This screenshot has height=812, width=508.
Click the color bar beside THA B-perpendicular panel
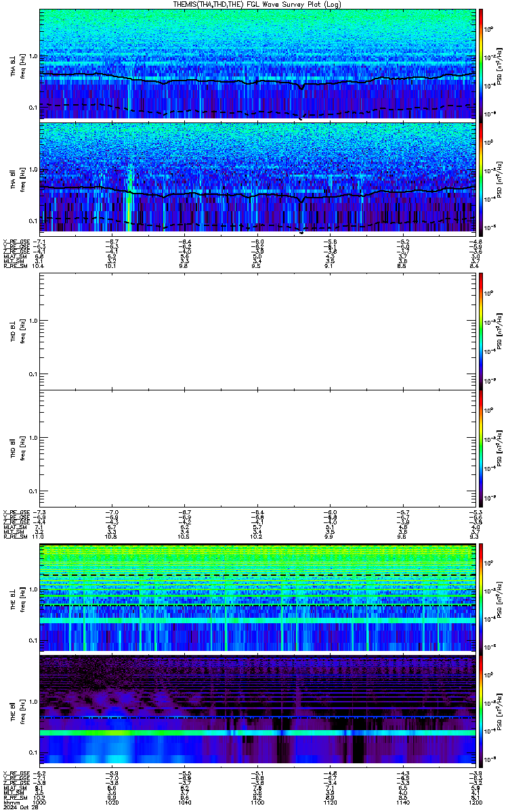(x=481, y=64)
